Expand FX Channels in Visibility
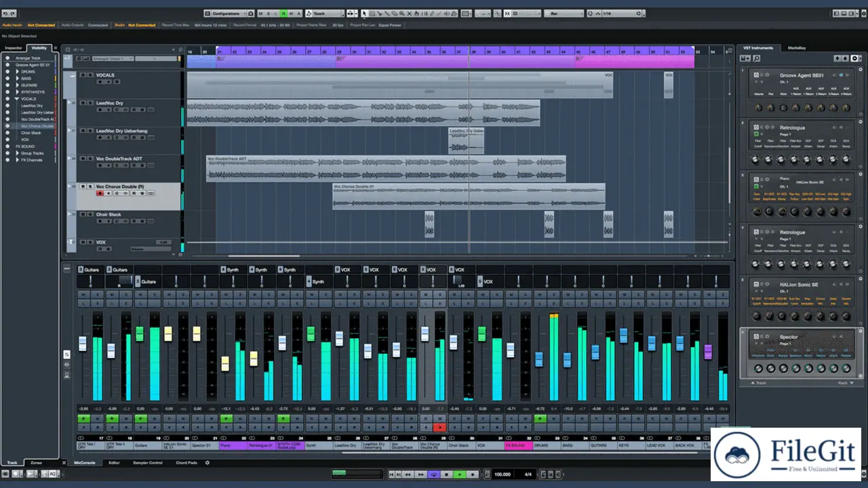 pos(18,160)
